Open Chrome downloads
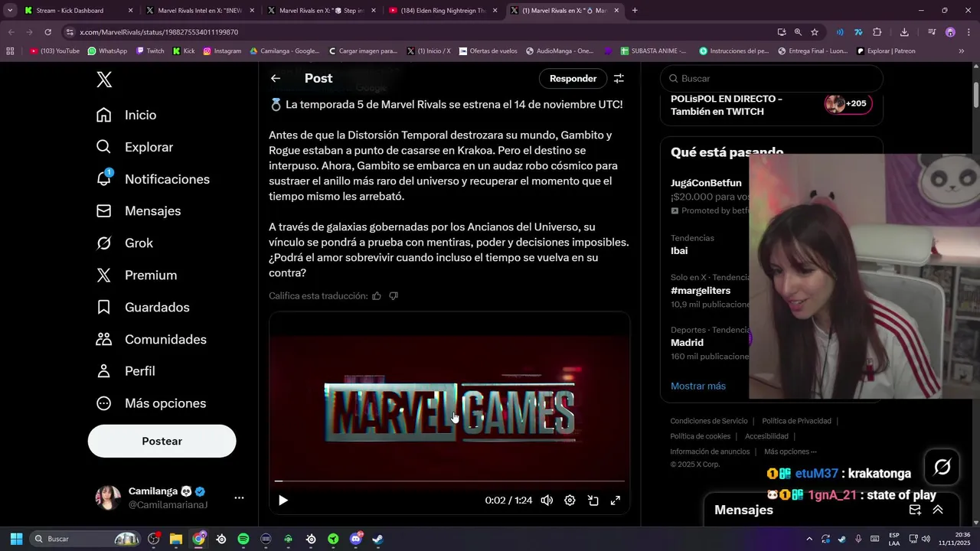 pyautogui.click(x=904, y=32)
